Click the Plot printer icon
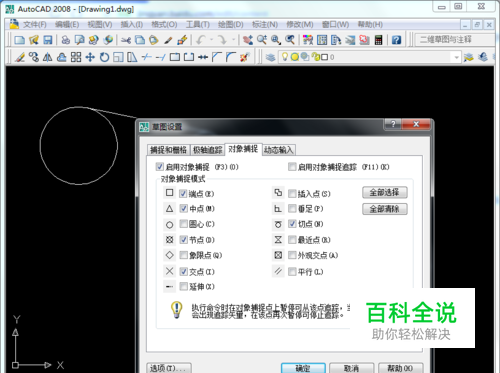This screenshot has height=373, width=500. tap(66, 40)
